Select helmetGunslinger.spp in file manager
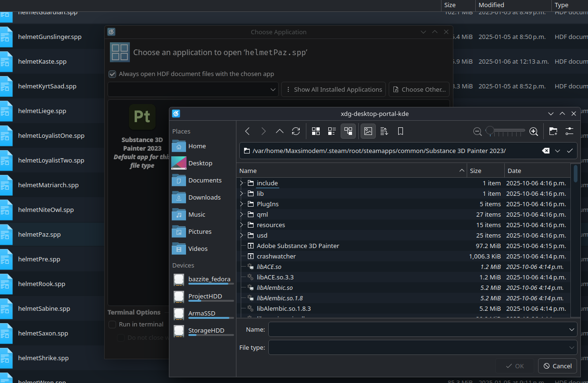The height and width of the screenshot is (383, 588). coord(49,37)
